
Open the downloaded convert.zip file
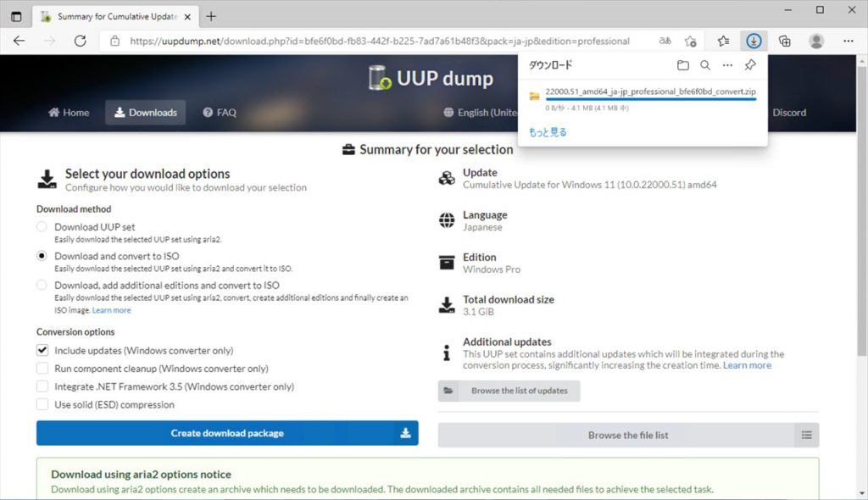pyautogui.click(x=650, y=92)
